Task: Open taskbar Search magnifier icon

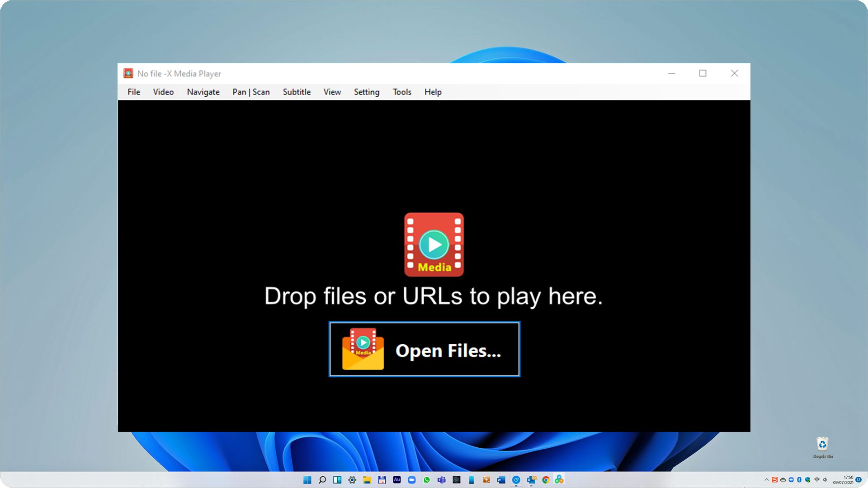Action: pyautogui.click(x=322, y=480)
